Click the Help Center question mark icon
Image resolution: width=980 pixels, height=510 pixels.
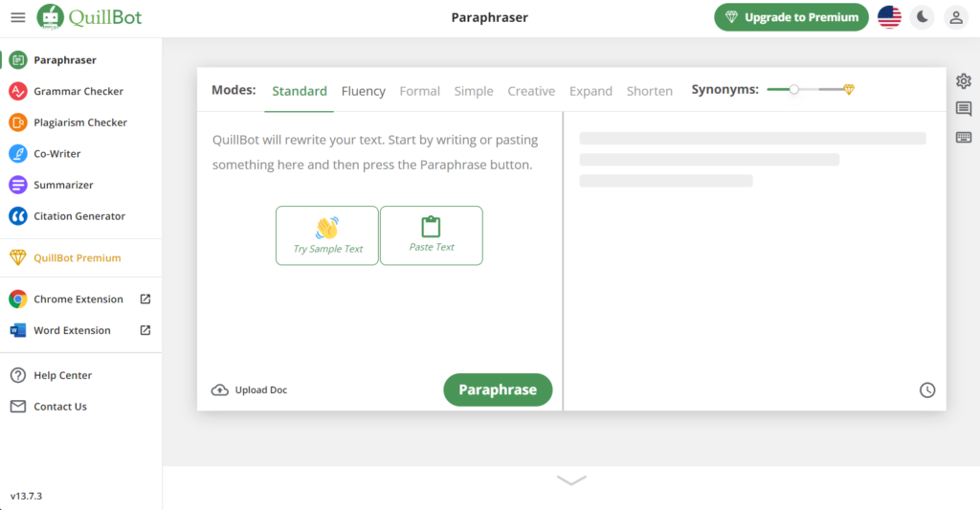pyautogui.click(x=18, y=375)
